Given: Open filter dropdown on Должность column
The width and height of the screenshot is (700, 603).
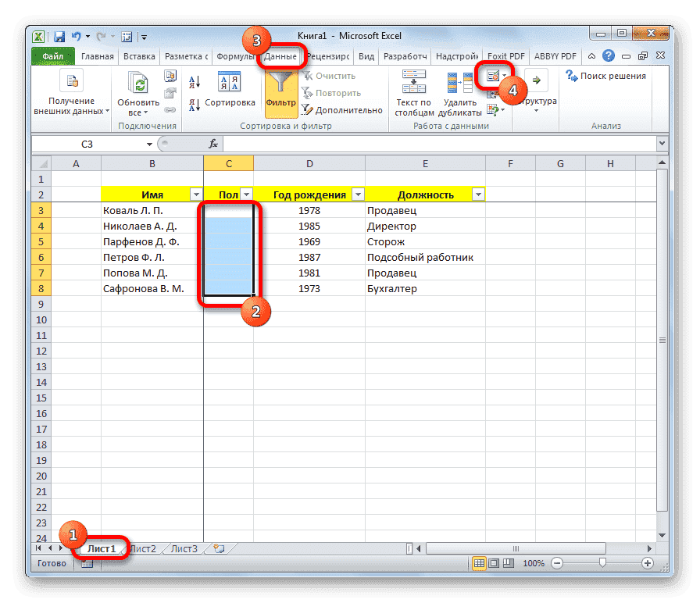Looking at the screenshot, I should pos(478,194).
